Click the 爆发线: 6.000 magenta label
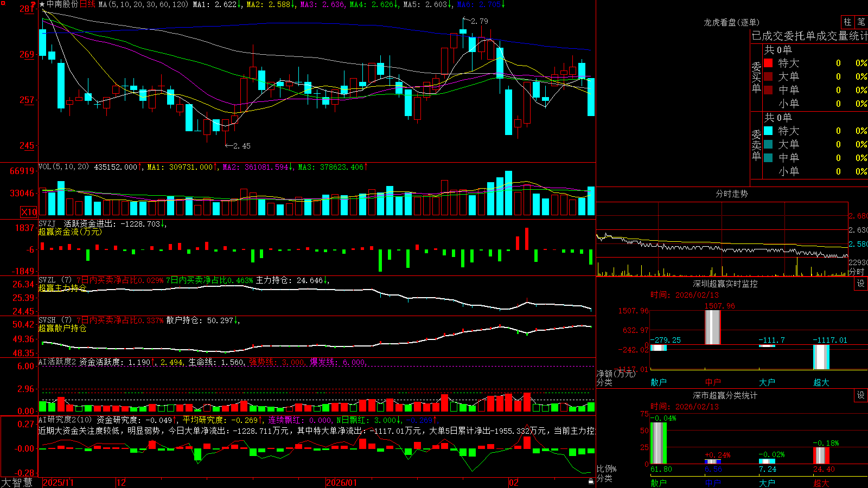The height and width of the screenshot is (488, 868). coord(338,362)
